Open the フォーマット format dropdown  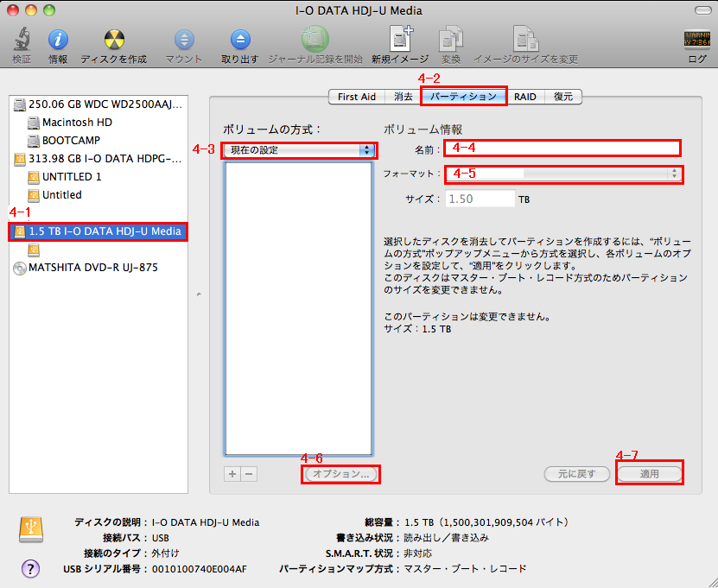pos(562,174)
